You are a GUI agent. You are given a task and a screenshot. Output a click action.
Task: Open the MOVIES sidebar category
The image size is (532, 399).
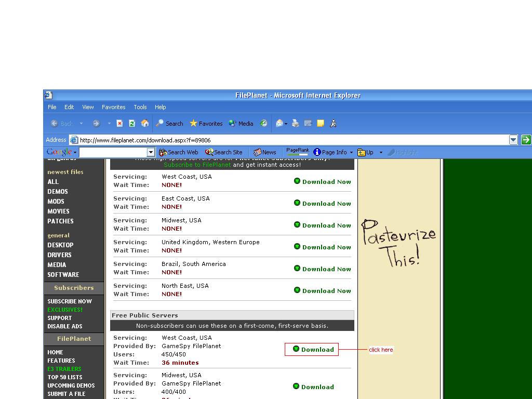(58, 211)
